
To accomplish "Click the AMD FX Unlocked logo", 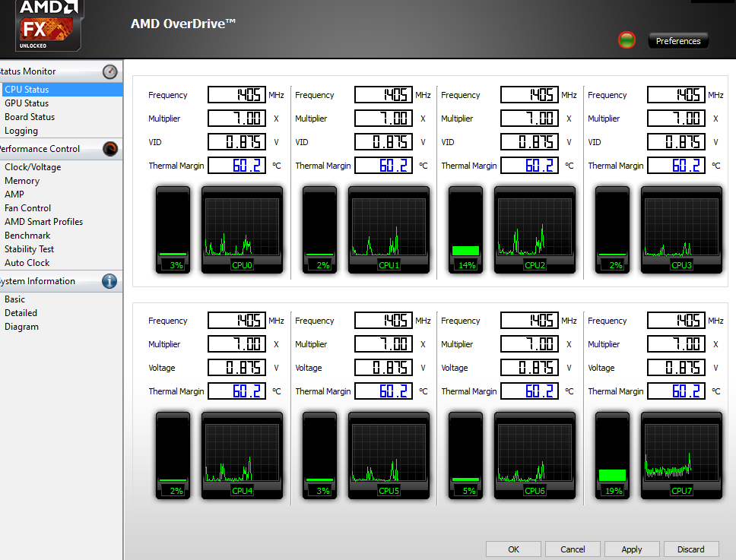I will pos(48,25).
